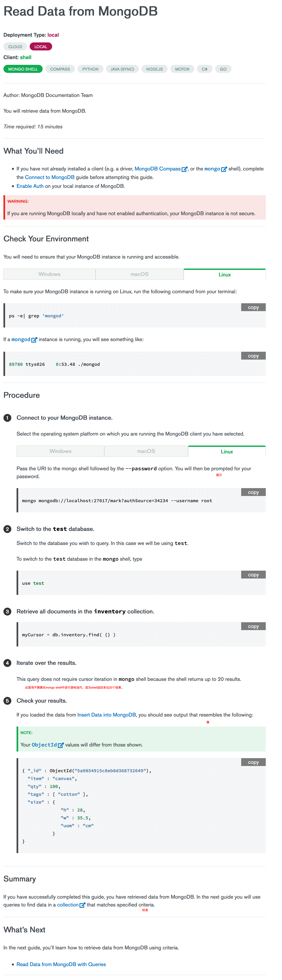Open the Connect to MongoDB guide link
This screenshot has width=282, height=980.
tap(50, 177)
